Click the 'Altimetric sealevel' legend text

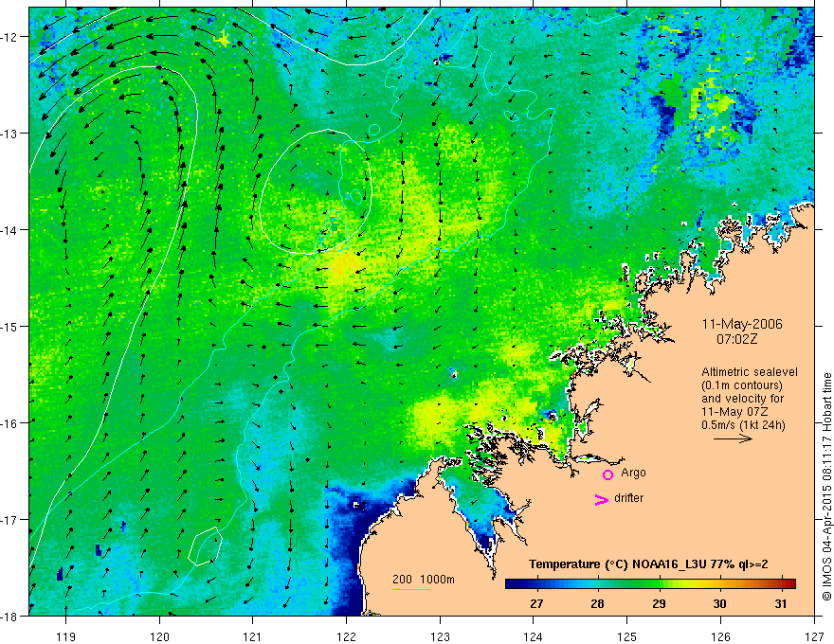coord(750,372)
